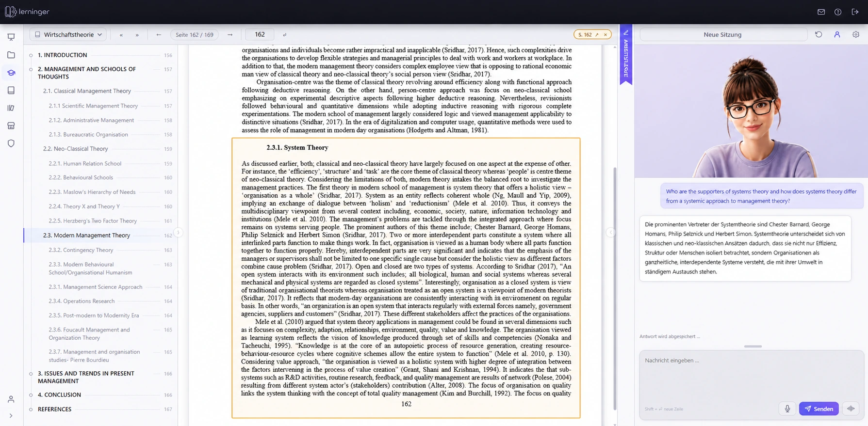Viewport: 868px width, 426px height.
Task: Click the document vertical scrollbar
Action: pyautogui.click(x=615, y=289)
